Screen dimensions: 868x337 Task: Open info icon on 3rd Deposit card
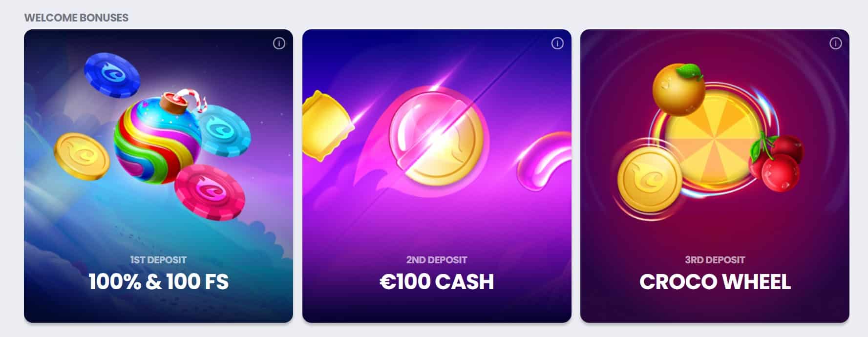[x=836, y=43]
